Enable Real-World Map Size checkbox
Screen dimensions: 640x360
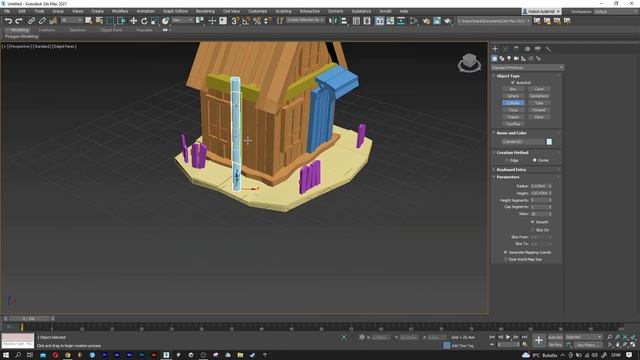tap(506, 260)
